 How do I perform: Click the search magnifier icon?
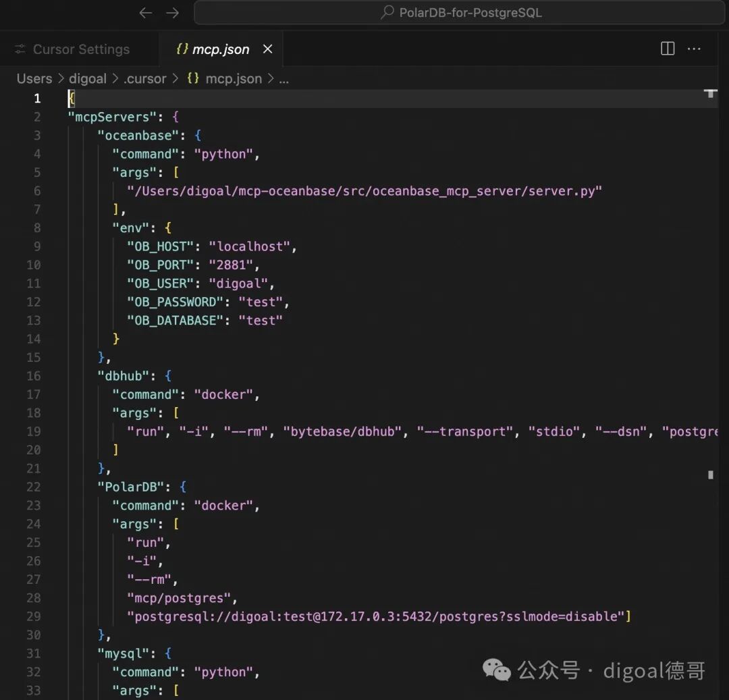387,13
